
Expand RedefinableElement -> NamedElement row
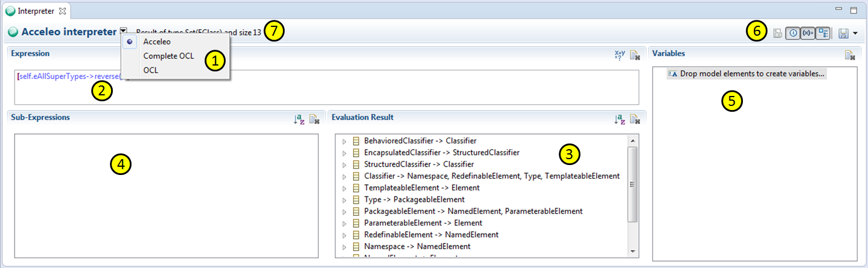(344, 235)
